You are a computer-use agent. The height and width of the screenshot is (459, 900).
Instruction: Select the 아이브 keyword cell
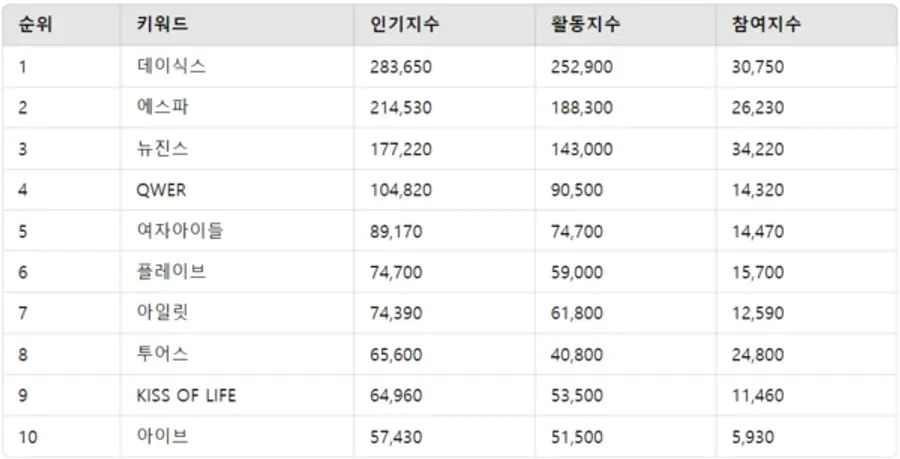162,436
